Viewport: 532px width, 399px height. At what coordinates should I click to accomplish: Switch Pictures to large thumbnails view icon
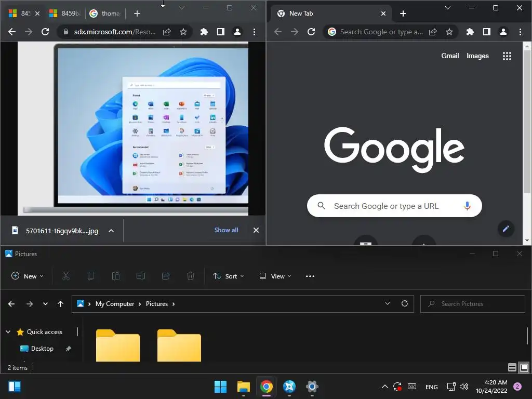[524, 367]
